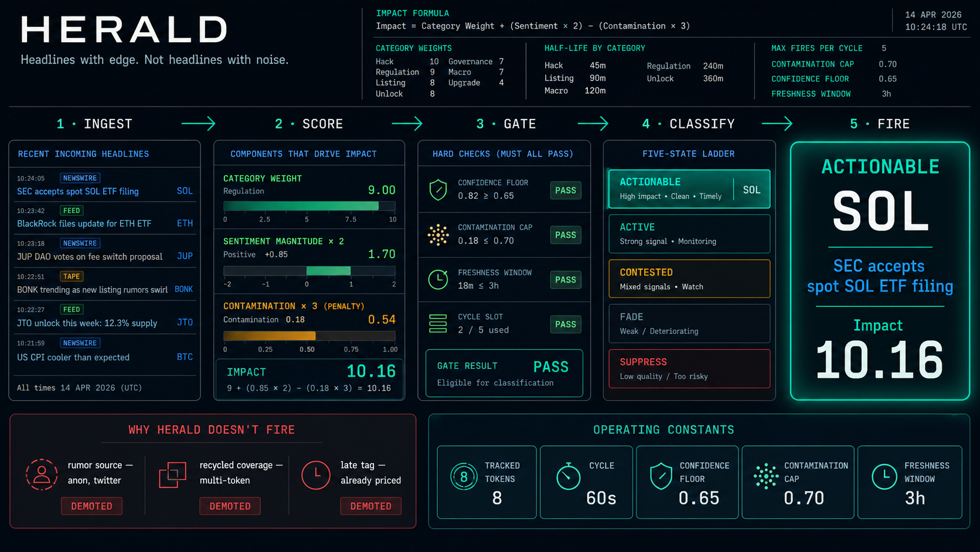The height and width of the screenshot is (552, 980).
Task: Click the IMPACT 10.16 result in the score panel
Action: click(309, 379)
